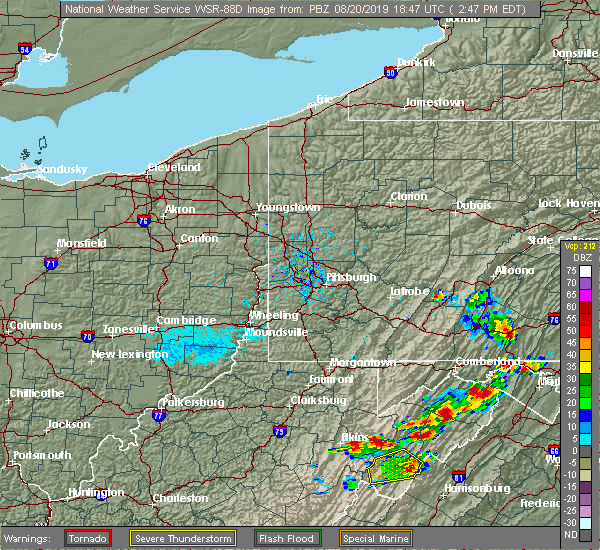Click the Charleston city label
The height and width of the screenshot is (550, 600).
point(181,498)
